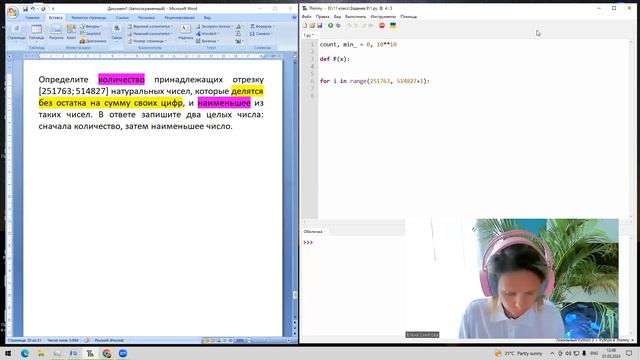Open the Ссылки ribbon tab

[122, 18]
